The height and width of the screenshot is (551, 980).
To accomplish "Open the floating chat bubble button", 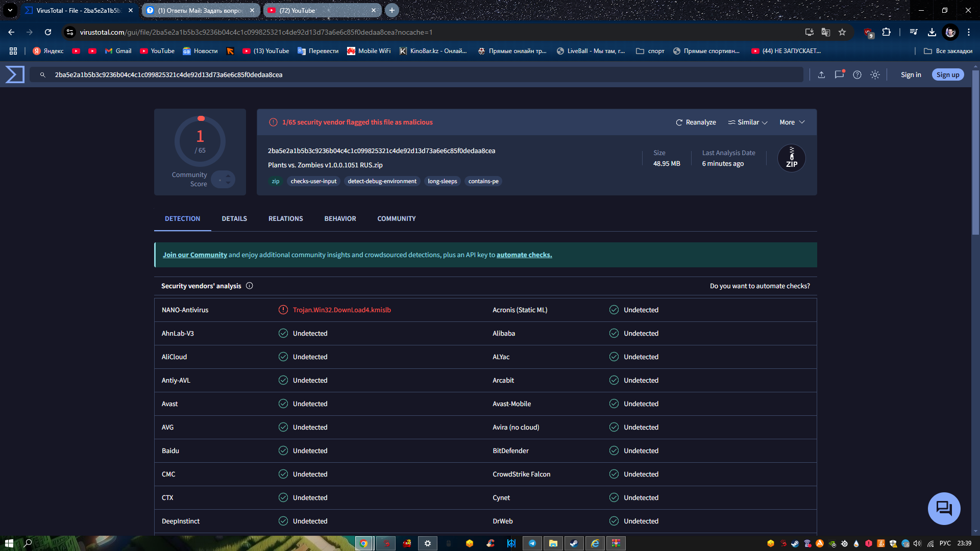I will coord(944,508).
